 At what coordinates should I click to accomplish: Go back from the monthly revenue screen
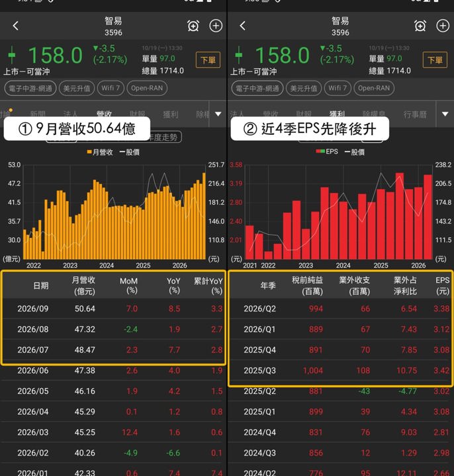pos(16,26)
